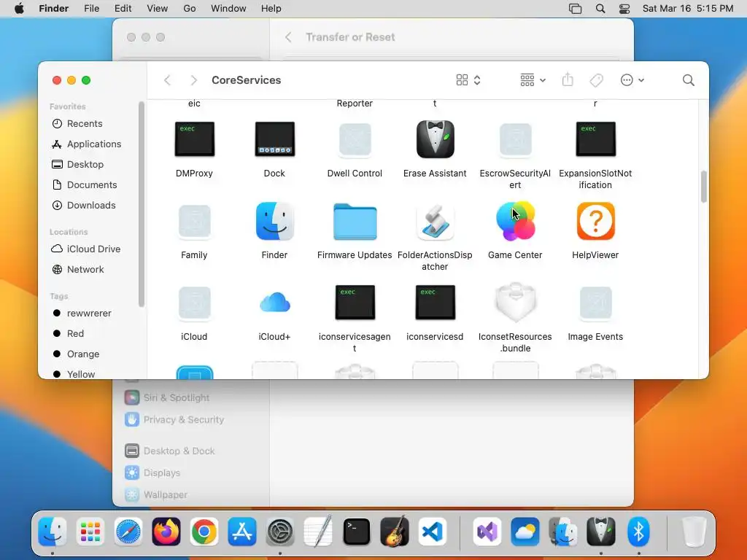Go forward in Finder navigation
This screenshot has width=747, height=560.
(x=193, y=80)
